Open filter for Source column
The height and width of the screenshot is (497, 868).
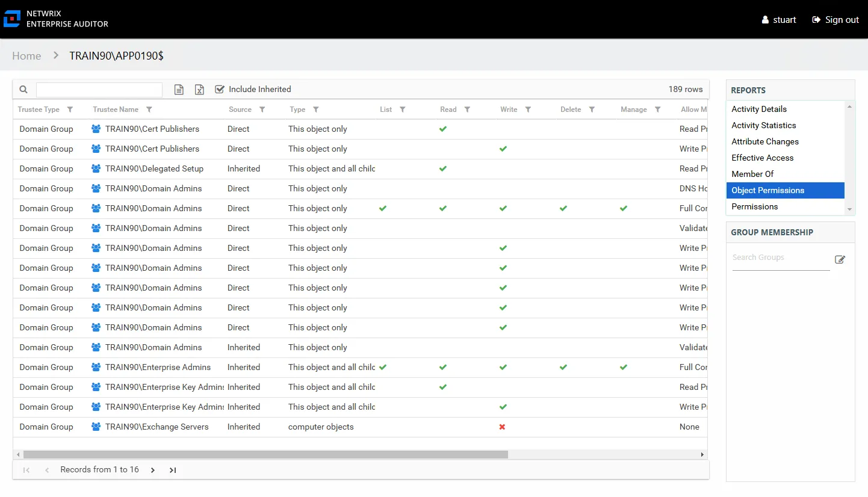[262, 110]
